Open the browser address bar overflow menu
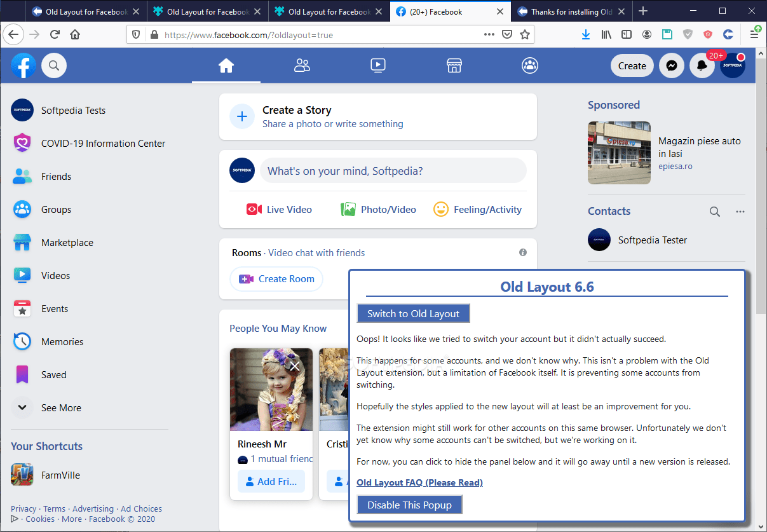The height and width of the screenshot is (532, 767). 489,34
